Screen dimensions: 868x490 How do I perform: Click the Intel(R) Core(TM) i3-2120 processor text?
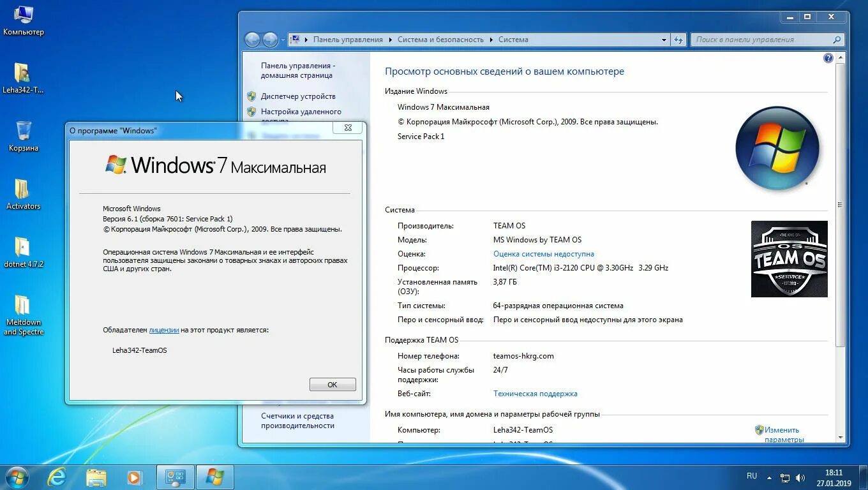[581, 268]
